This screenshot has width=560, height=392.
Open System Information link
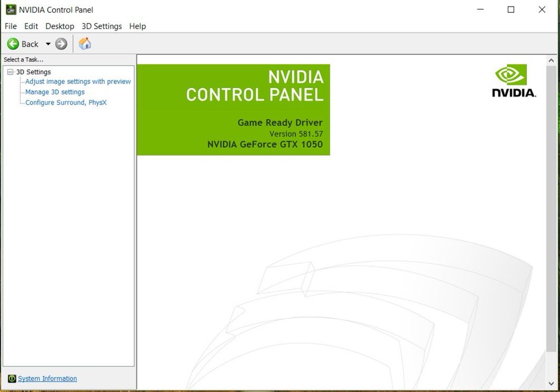[x=48, y=379]
